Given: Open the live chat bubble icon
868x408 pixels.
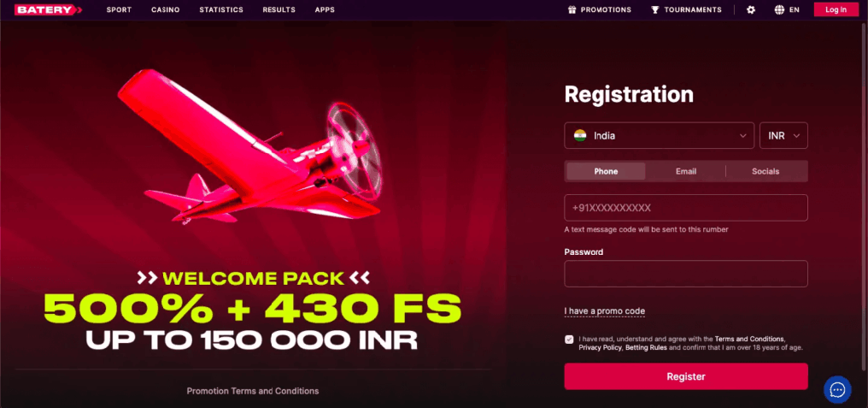Looking at the screenshot, I should coord(837,390).
